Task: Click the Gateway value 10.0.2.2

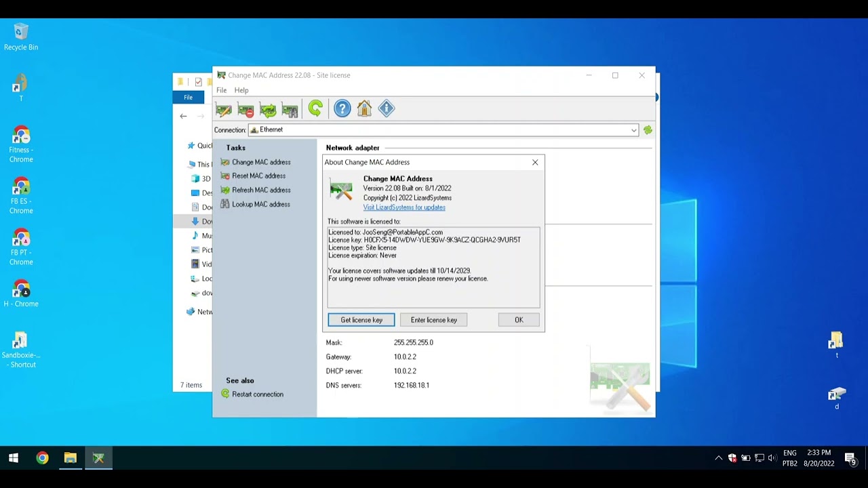Action: coord(405,357)
